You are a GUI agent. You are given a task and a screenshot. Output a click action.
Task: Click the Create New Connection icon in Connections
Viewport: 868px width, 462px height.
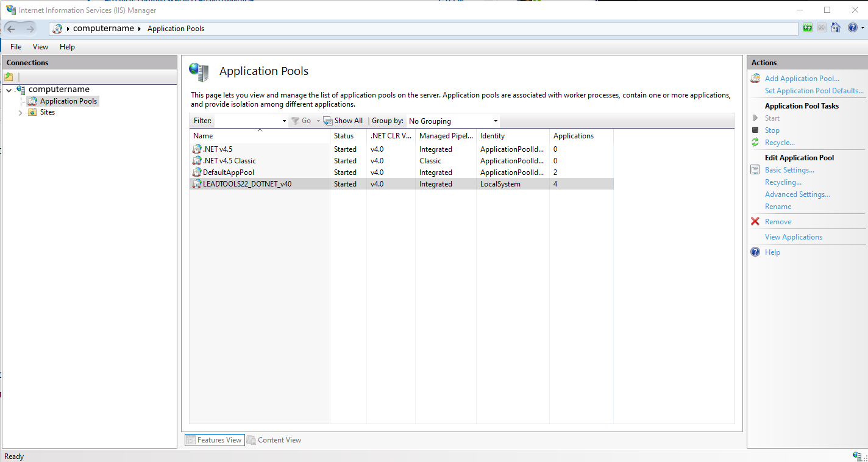(x=9, y=77)
